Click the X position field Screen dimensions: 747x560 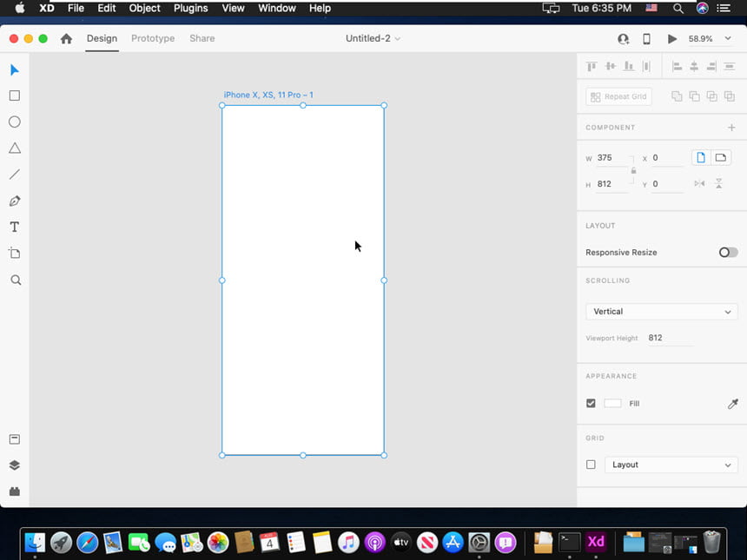[667, 158]
